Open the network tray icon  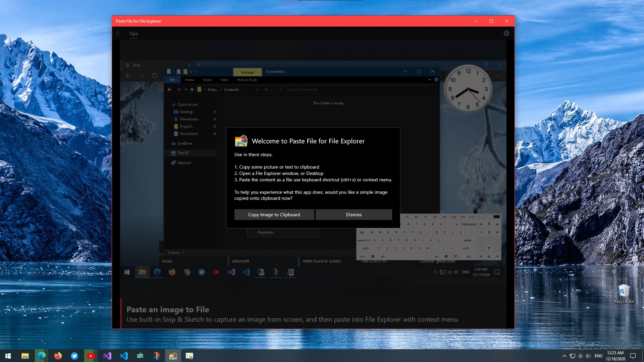pyautogui.click(x=572, y=356)
